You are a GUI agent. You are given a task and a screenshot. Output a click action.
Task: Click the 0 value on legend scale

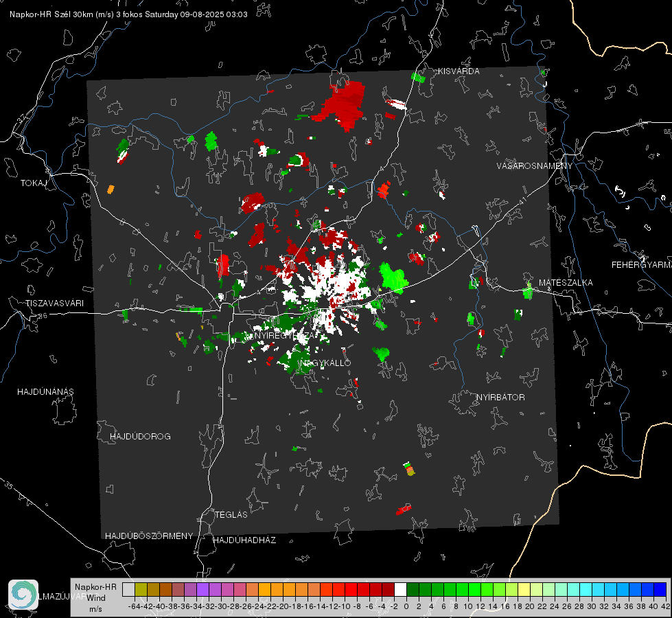tap(406, 606)
